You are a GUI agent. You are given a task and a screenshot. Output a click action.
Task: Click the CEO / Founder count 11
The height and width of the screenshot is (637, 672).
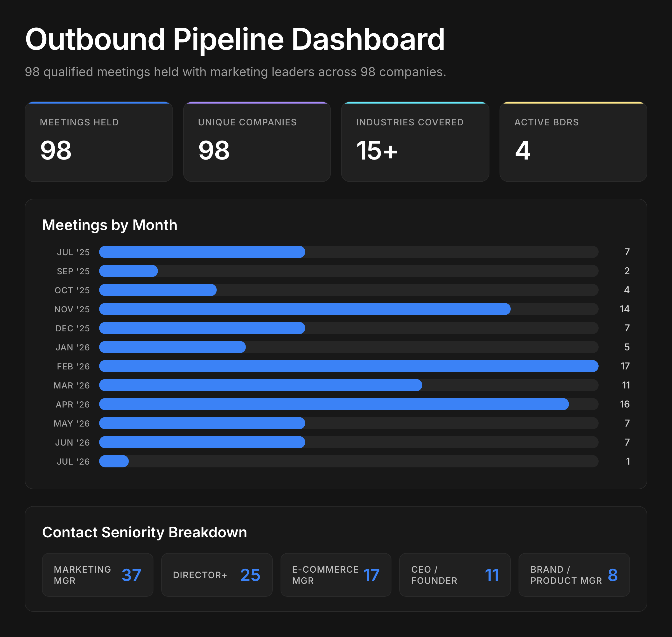pyautogui.click(x=492, y=575)
